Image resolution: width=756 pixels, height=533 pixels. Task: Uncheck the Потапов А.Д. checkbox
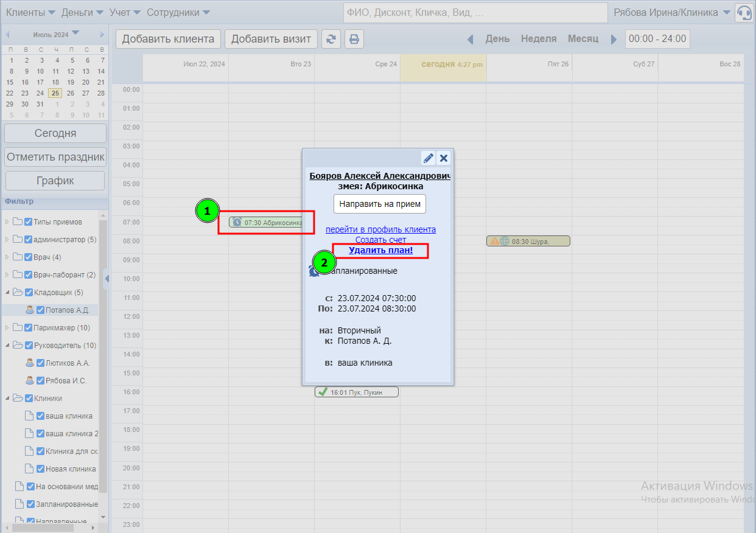[x=41, y=310]
